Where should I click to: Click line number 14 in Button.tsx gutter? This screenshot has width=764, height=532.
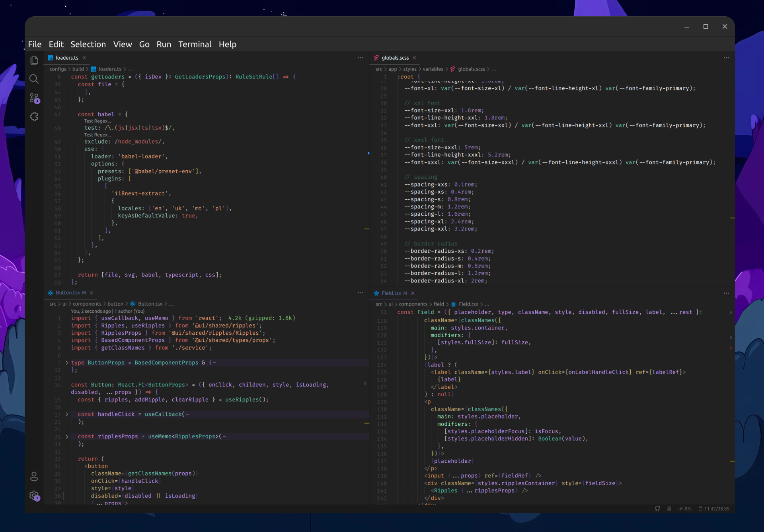tap(58, 385)
